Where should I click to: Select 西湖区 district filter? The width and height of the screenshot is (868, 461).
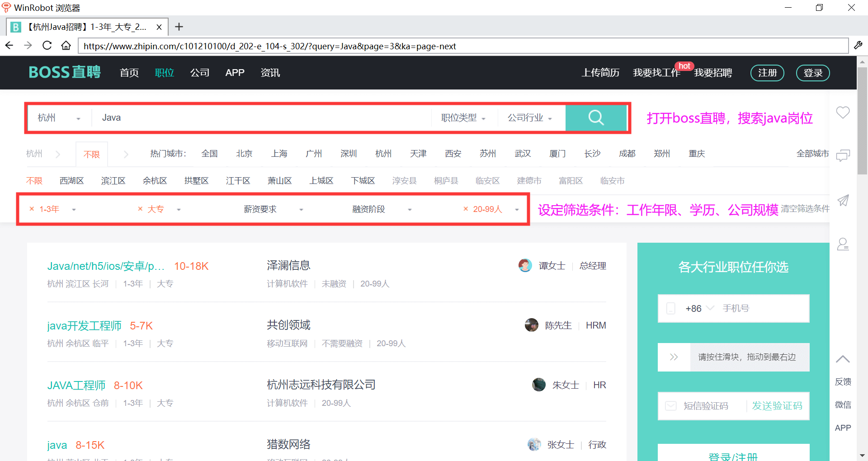pos(72,181)
